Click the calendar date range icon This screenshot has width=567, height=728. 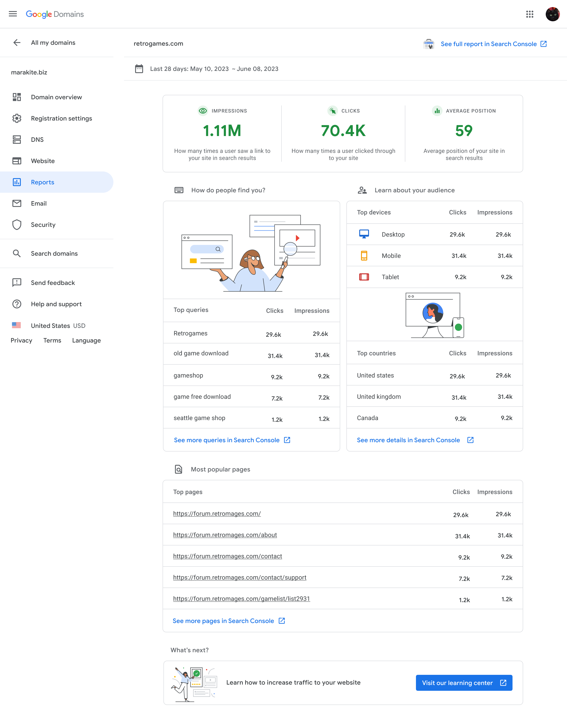click(139, 69)
